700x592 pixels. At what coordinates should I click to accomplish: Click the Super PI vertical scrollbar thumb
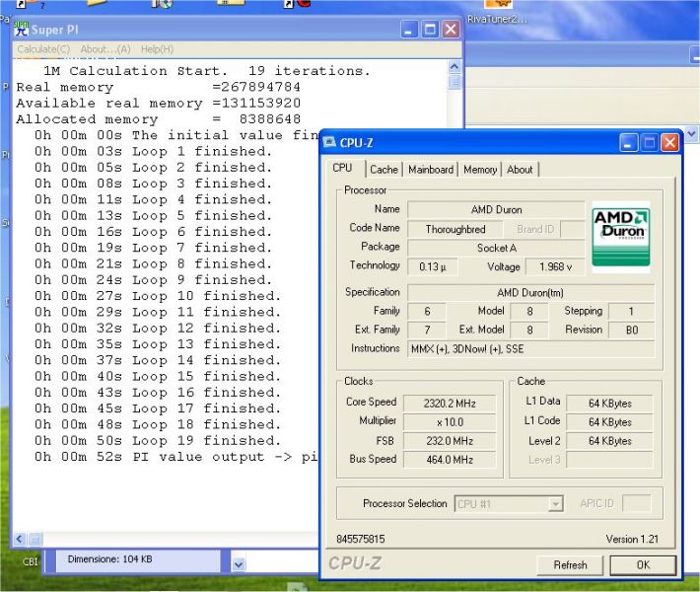pyautogui.click(x=455, y=82)
